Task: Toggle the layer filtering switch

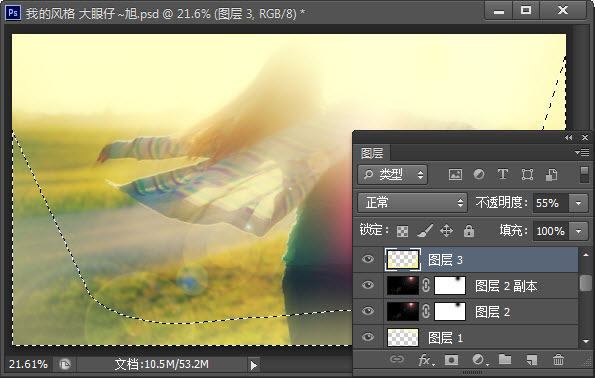Action: [584, 175]
